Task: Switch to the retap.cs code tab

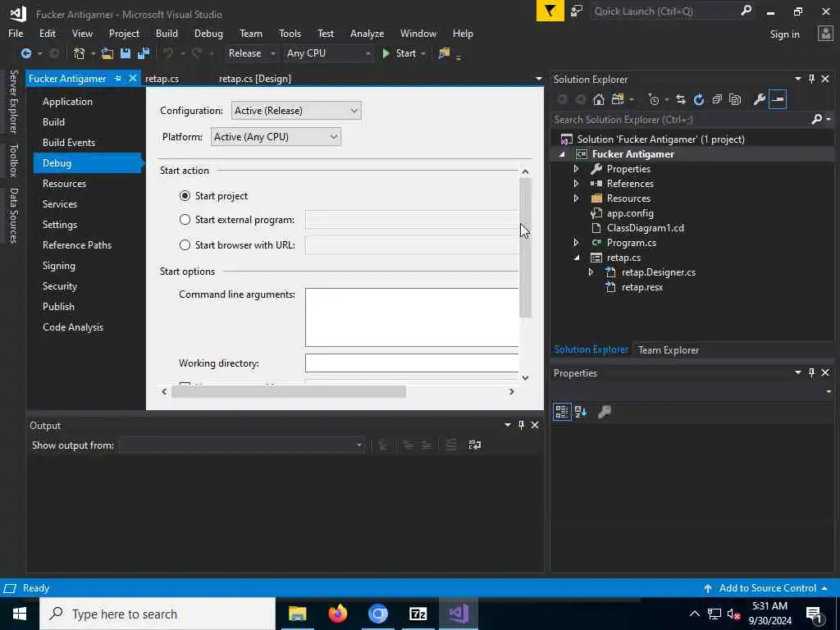Action: tap(162, 79)
